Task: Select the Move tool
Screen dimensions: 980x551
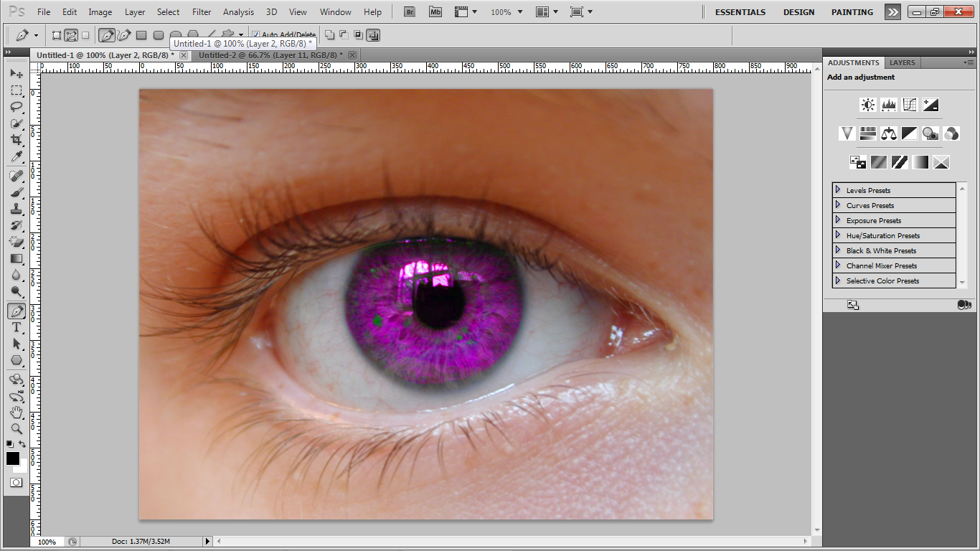Action: [x=16, y=74]
